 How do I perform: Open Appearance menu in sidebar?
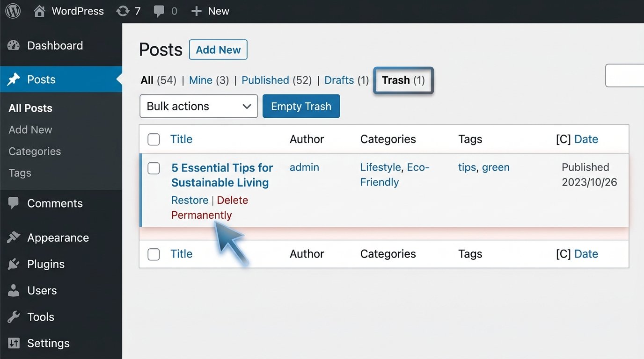click(x=58, y=238)
